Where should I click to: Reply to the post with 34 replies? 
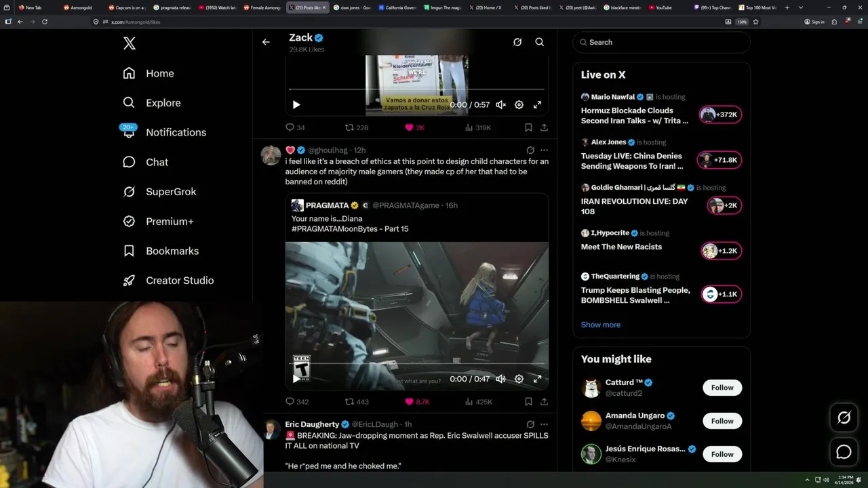point(295,127)
